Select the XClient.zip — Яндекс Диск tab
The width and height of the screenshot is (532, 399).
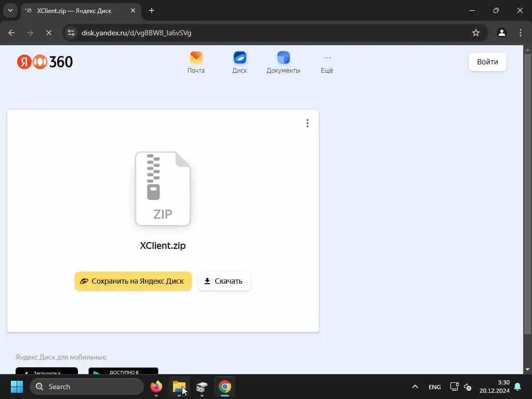tap(81, 11)
